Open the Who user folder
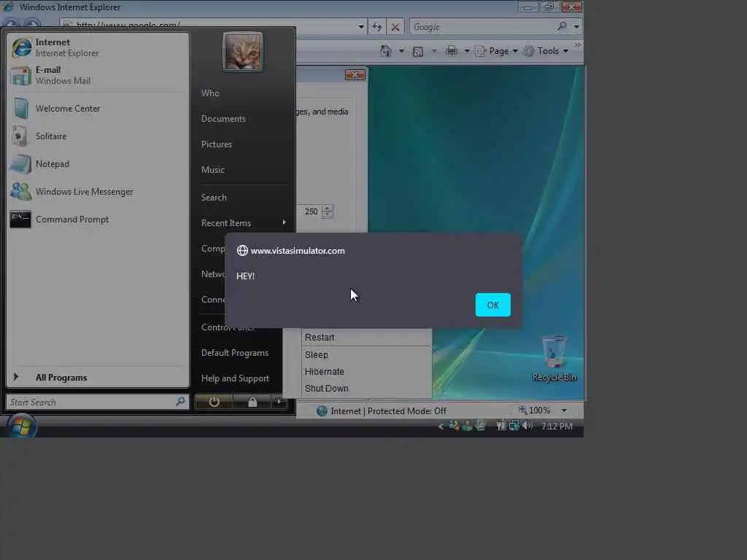The width and height of the screenshot is (747, 560). click(x=210, y=93)
